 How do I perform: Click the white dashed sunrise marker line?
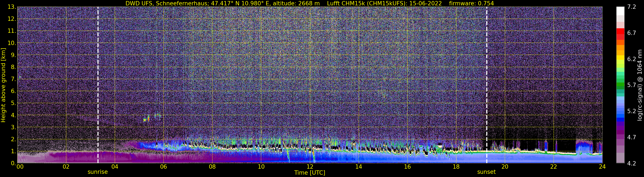(x=98, y=85)
